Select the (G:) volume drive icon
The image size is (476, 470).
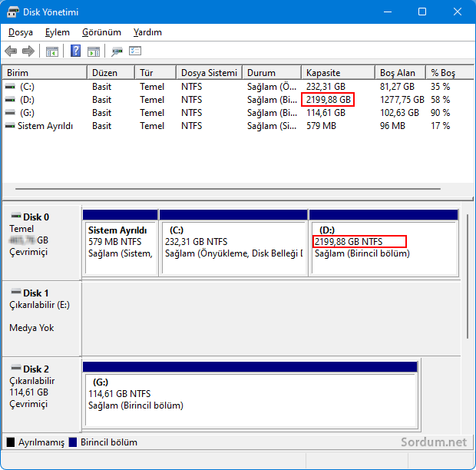10,113
